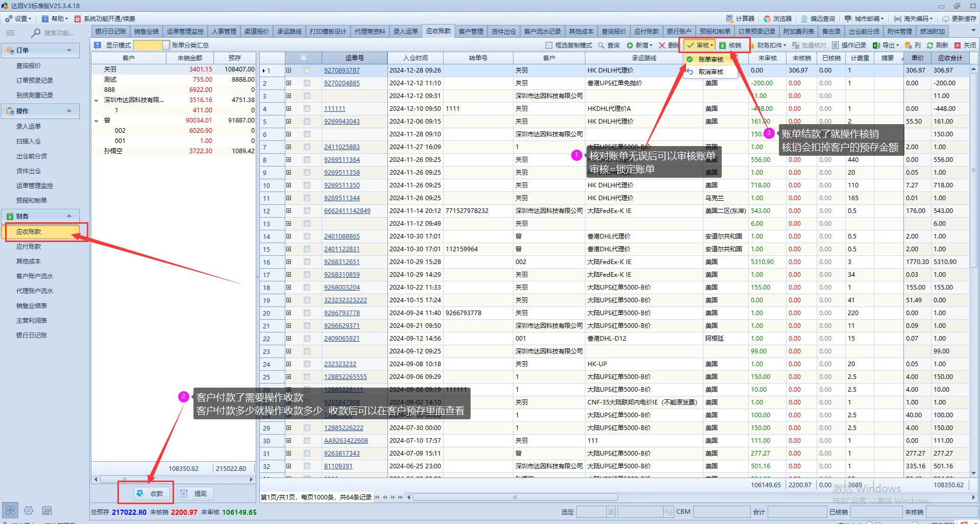Click the 刷新 refresh icon
The width and height of the screenshot is (980, 524).
(930, 45)
